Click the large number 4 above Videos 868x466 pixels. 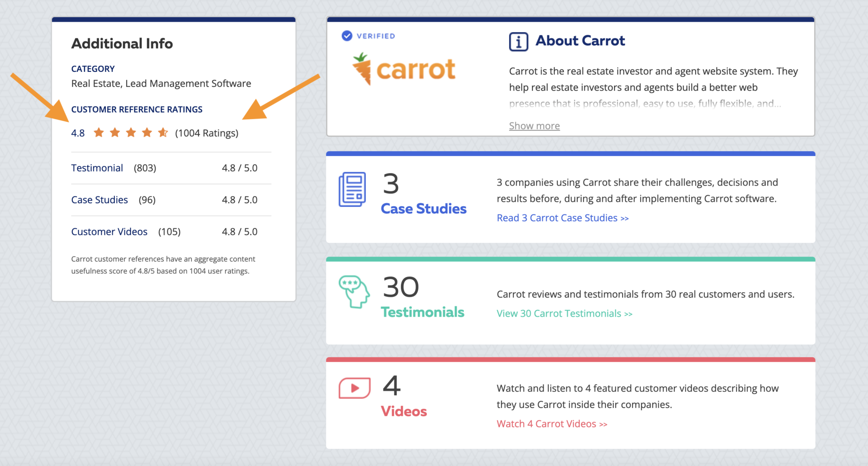click(x=392, y=386)
